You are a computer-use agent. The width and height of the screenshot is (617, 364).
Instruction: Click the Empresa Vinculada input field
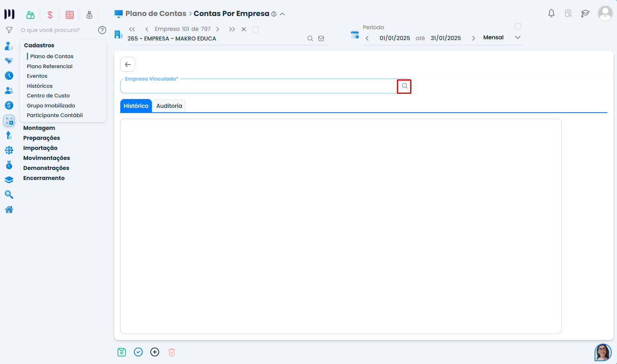259,86
